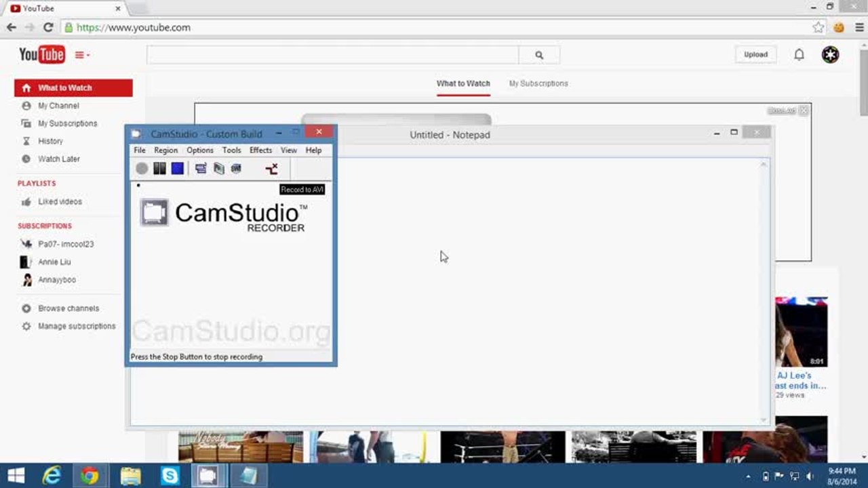Click the PLAYLISTS section heading
868x488 pixels.
pyautogui.click(x=37, y=184)
